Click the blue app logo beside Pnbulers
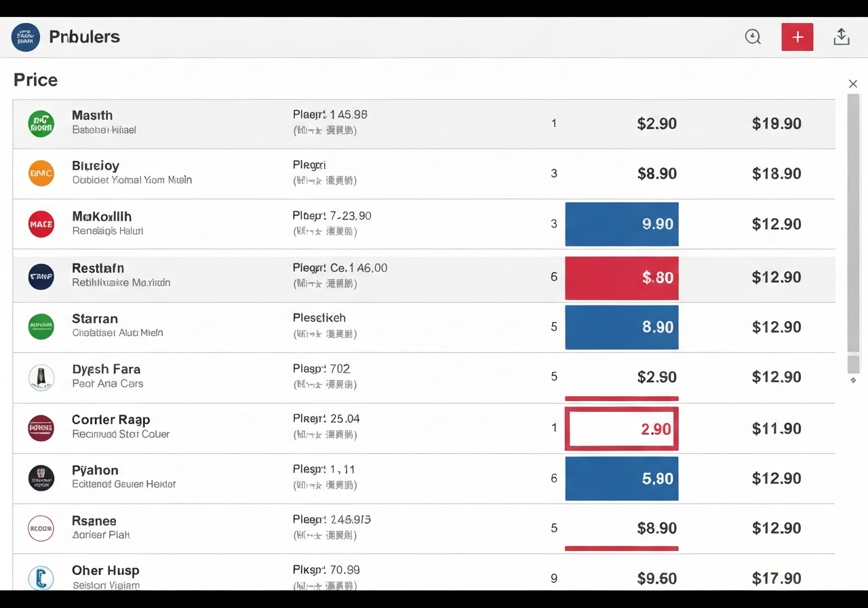 [x=26, y=37]
